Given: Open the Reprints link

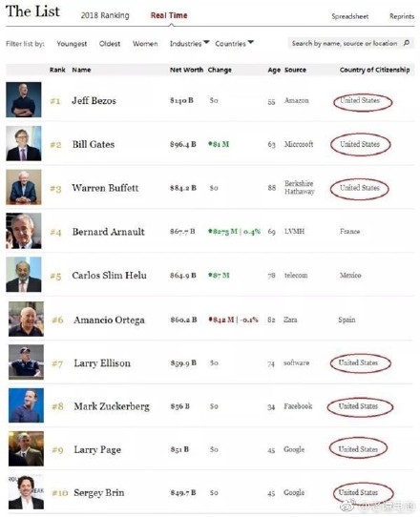Looking at the screenshot, I should coord(402,16).
